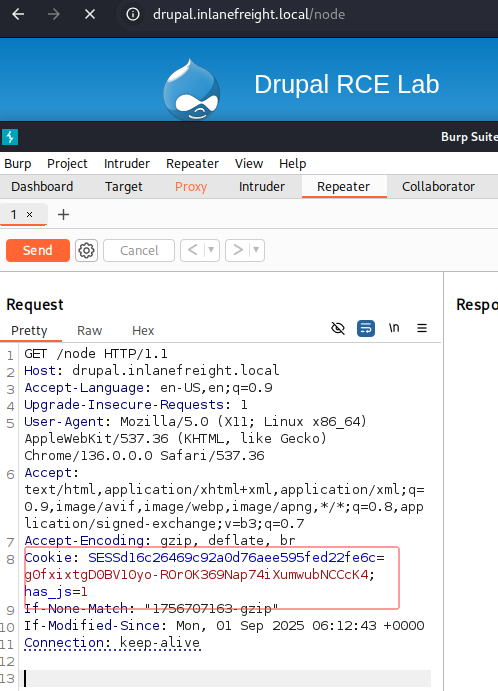Open the Intruder menu in menu bar
498x691 pixels.
[x=127, y=164]
